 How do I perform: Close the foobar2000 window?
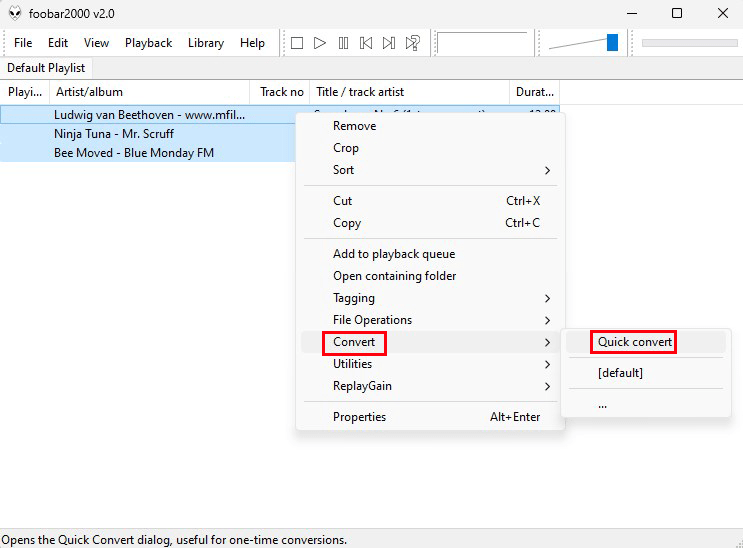click(x=723, y=13)
